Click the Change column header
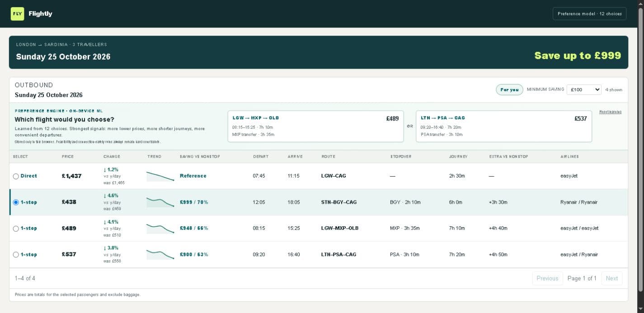This screenshot has height=313, width=644. click(112, 157)
